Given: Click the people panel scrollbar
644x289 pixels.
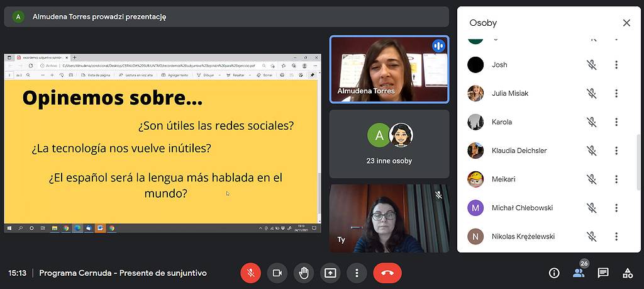Looking at the screenshot, I should (x=638, y=164).
